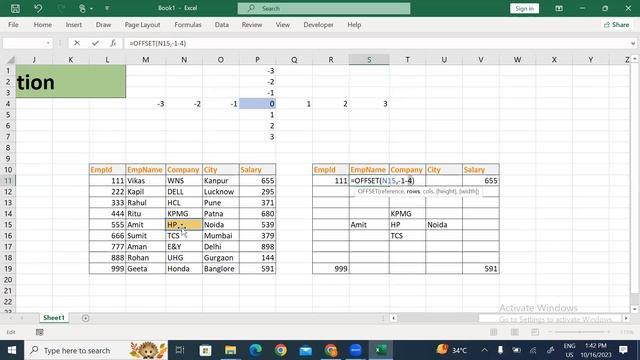Add a new sheet with plus icon
Image resolution: width=640 pixels, height=360 pixels.
click(x=85, y=318)
